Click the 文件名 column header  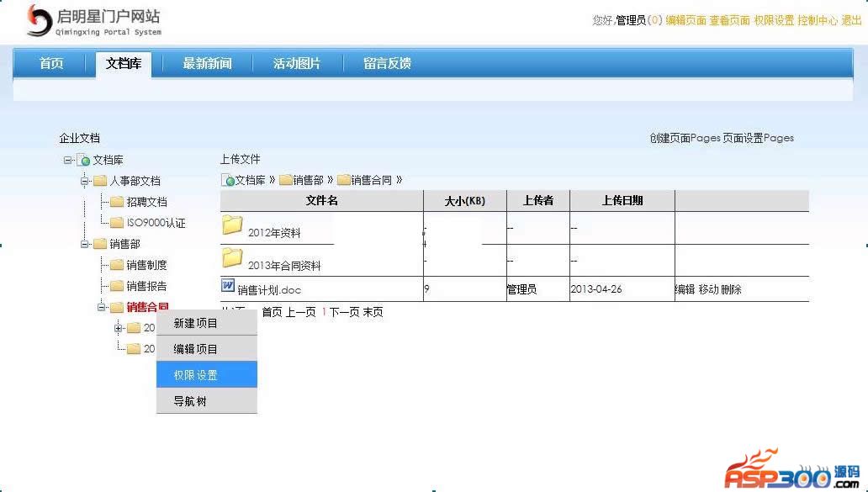pyautogui.click(x=321, y=200)
